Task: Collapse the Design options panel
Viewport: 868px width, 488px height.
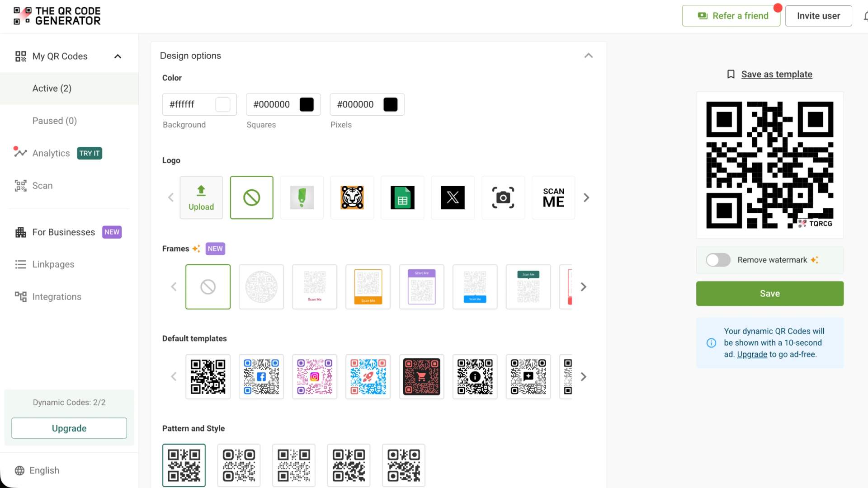Action: click(x=588, y=56)
